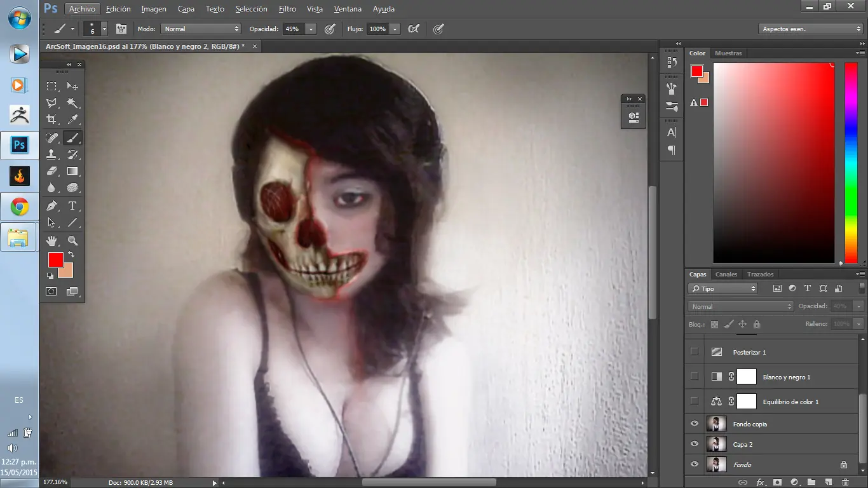This screenshot has height=488, width=868.
Task: Switch to the Canales tab
Action: point(726,274)
